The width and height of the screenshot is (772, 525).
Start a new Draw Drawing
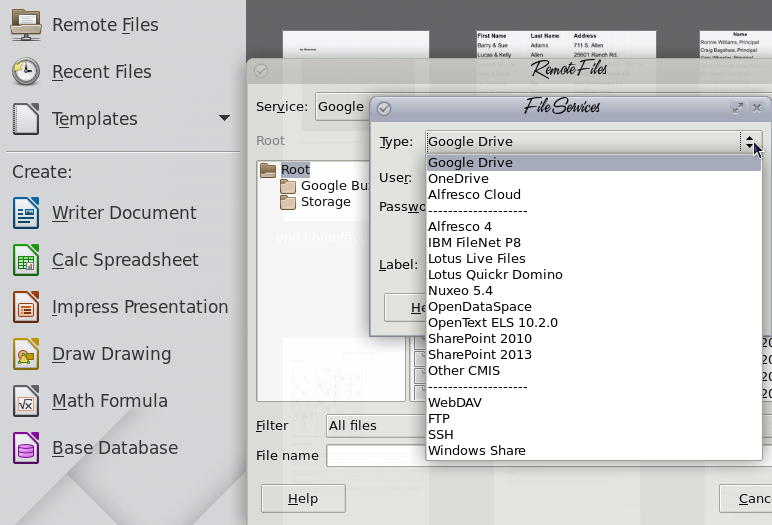pyautogui.click(x=111, y=354)
